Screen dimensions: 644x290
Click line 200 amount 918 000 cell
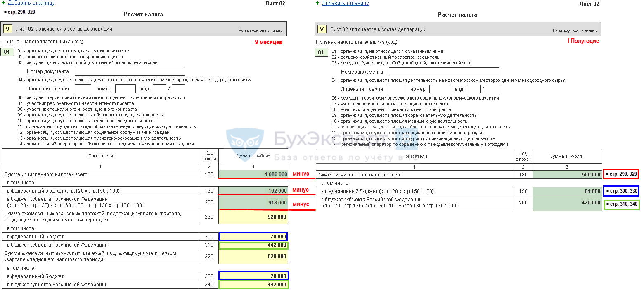(x=253, y=202)
